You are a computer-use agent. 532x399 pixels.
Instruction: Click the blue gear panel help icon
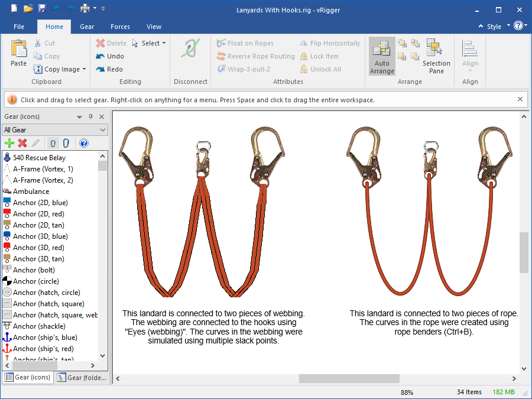84,143
